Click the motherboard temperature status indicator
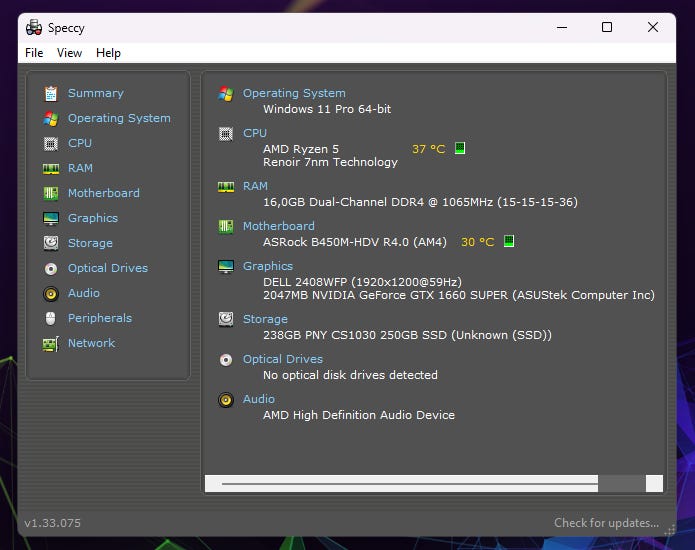 [x=508, y=242]
